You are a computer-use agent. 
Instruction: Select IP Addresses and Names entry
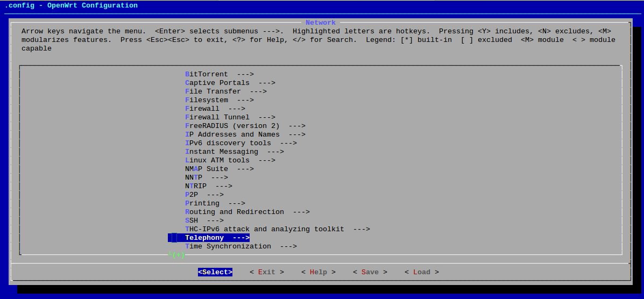pyautogui.click(x=245, y=135)
